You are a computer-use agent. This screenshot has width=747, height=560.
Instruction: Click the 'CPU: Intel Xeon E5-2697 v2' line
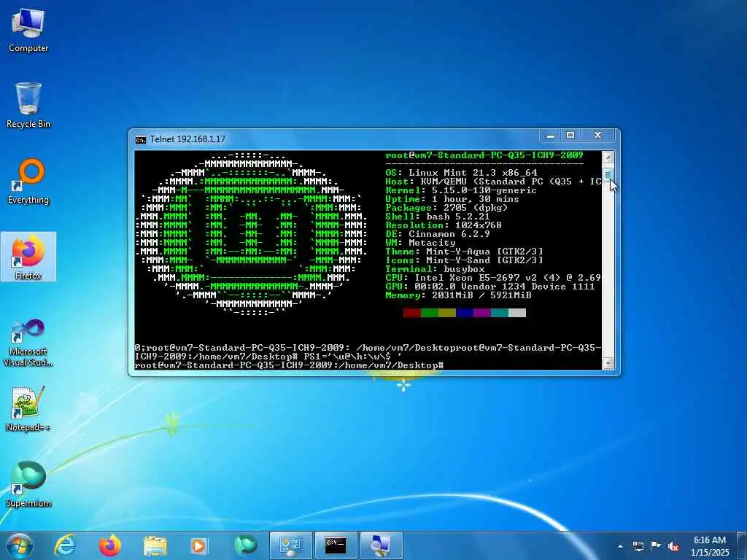[x=493, y=278]
